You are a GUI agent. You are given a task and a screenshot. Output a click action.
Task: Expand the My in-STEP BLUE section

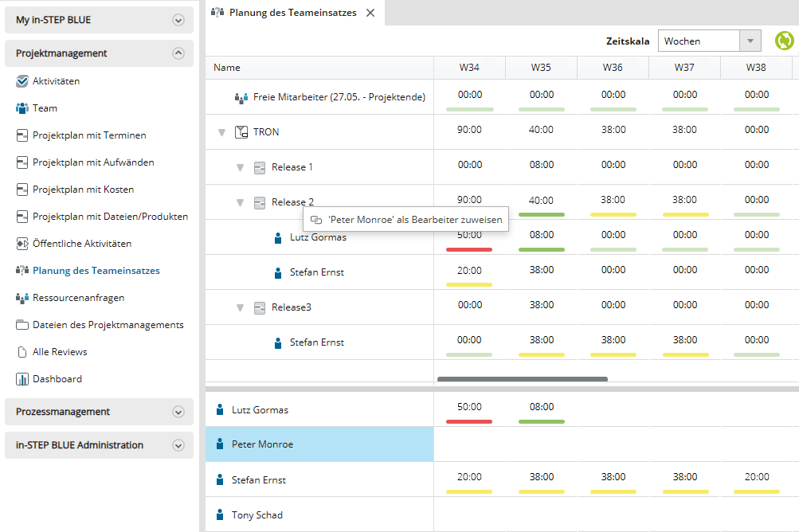(178, 20)
